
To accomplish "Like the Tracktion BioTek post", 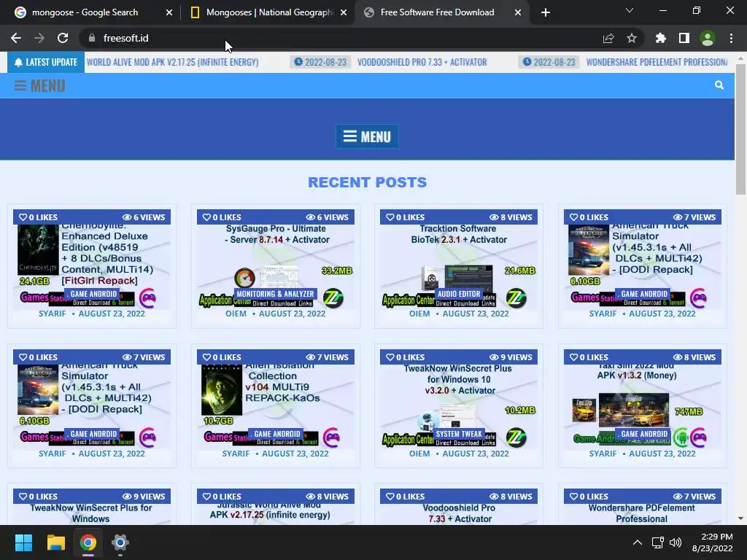I will point(390,217).
